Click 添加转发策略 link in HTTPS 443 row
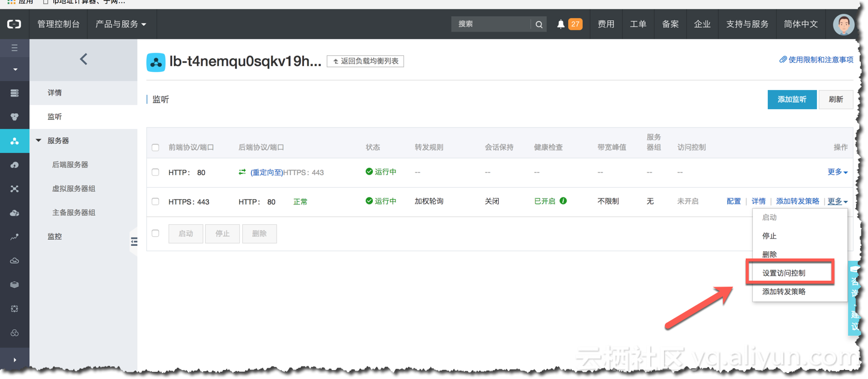The height and width of the screenshot is (379, 868). [797, 201]
